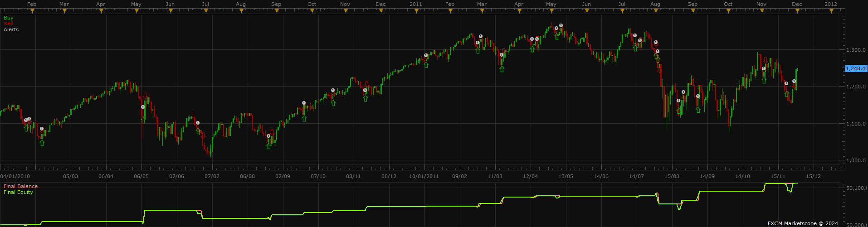Click the alert circle above January 2011 buy arrow
Image resolution: width=868 pixels, height=227 pixels.
pyautogui.click(x=426, y=55)
